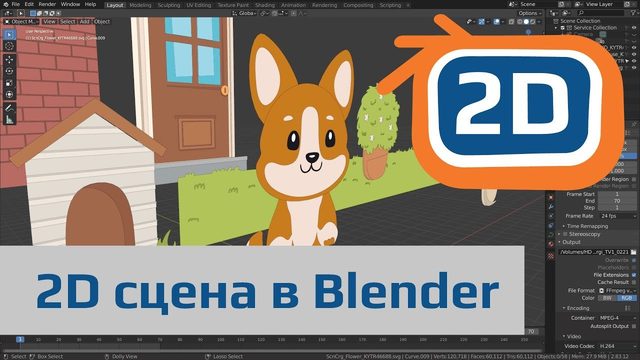The height and width of the screenshot is (360, 640).
Task: Toggle the File Extensions checkbox
Action: (x=634, y=275)
